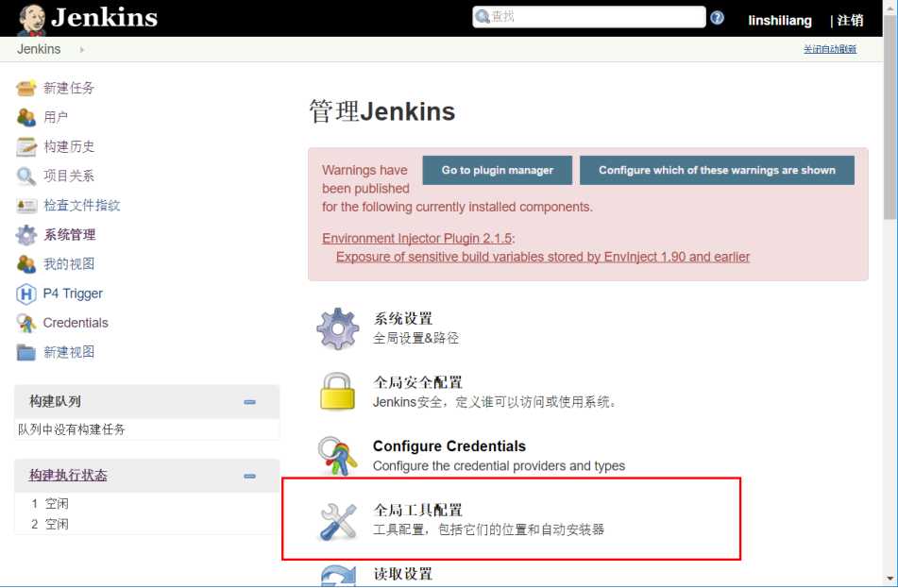Viewport: 898px width, 588px height.
Task: Click the 构建历史 notepad icon
Action: pos(26,146)
